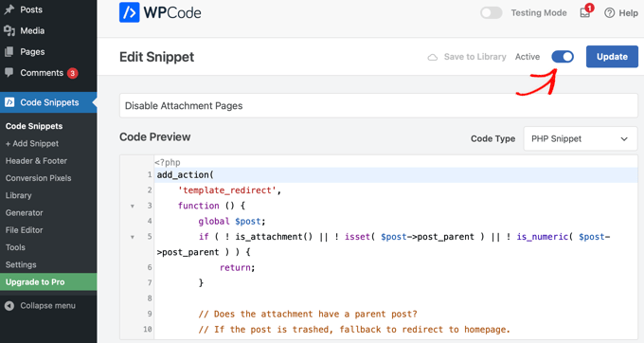Viewport: 644px width, 343px height.
Task: Click the <?php opening tag line
Action: [x=168, y=162]
